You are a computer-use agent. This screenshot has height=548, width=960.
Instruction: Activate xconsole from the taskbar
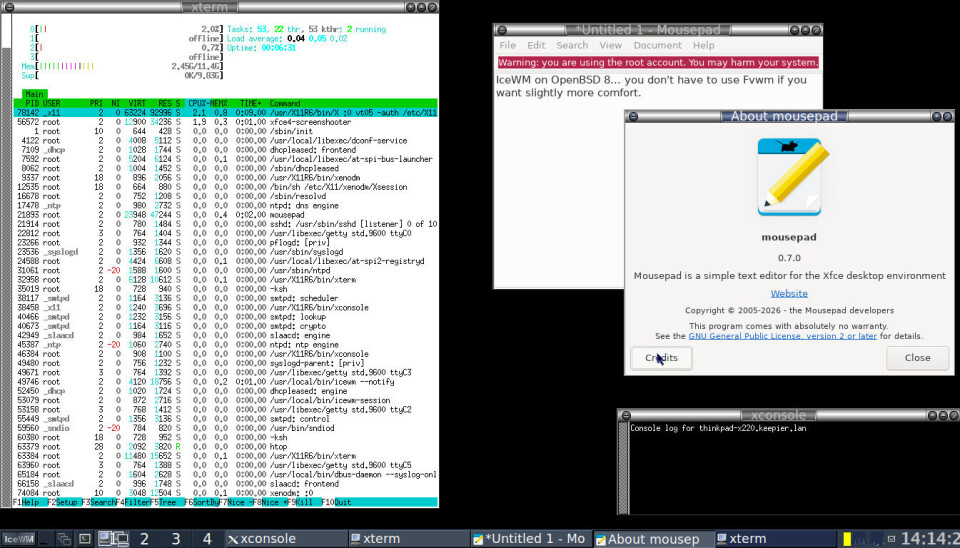285,539
